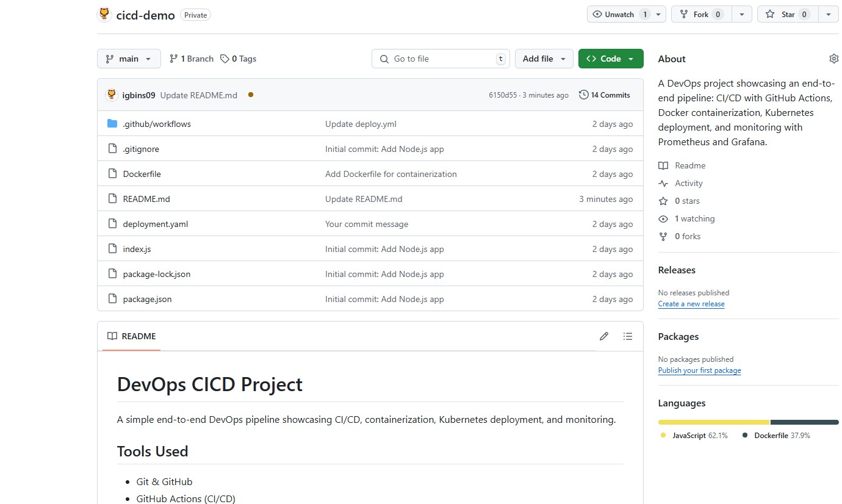The width and height of the screenshot is (842, 504).
Task: Open the README outline list icon
Action: 628,336
